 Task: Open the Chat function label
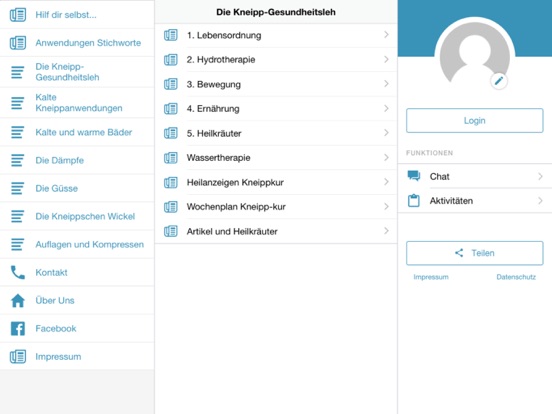[x=439, y=176]
